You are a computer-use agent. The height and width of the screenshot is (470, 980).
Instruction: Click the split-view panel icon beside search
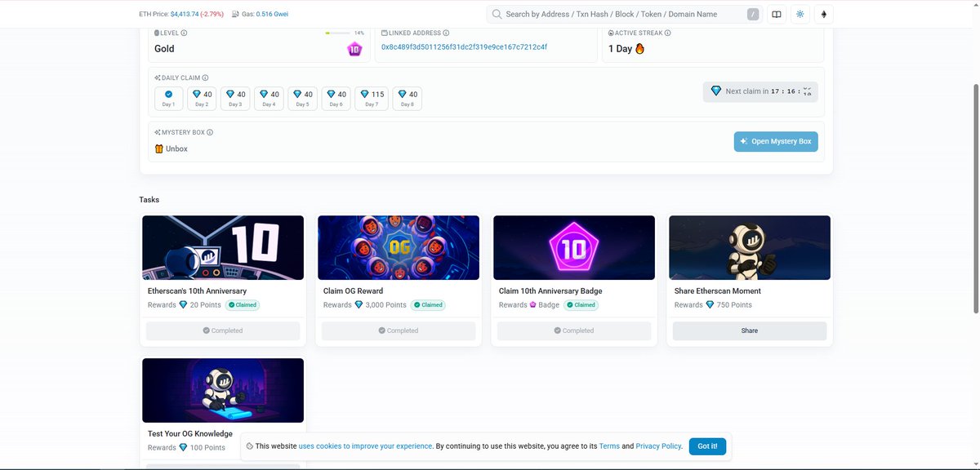point(775,14)
